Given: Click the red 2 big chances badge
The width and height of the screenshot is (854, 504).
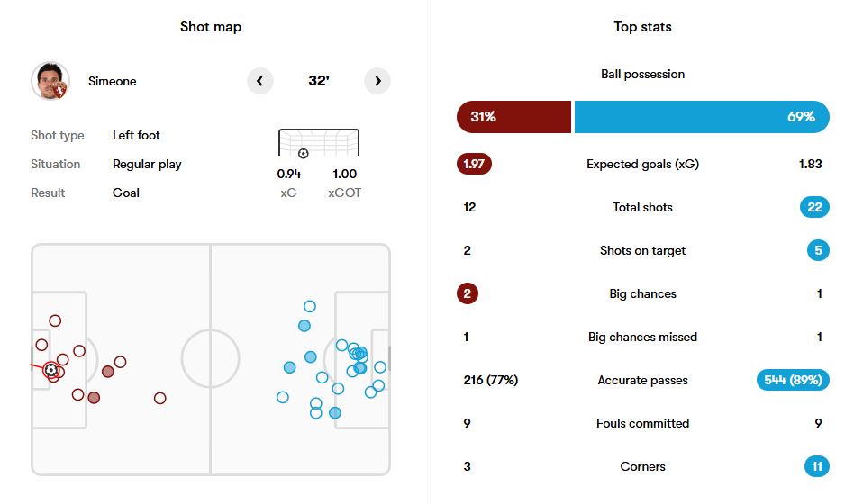Looking at the screenshot, I should [x=468, y=293].
